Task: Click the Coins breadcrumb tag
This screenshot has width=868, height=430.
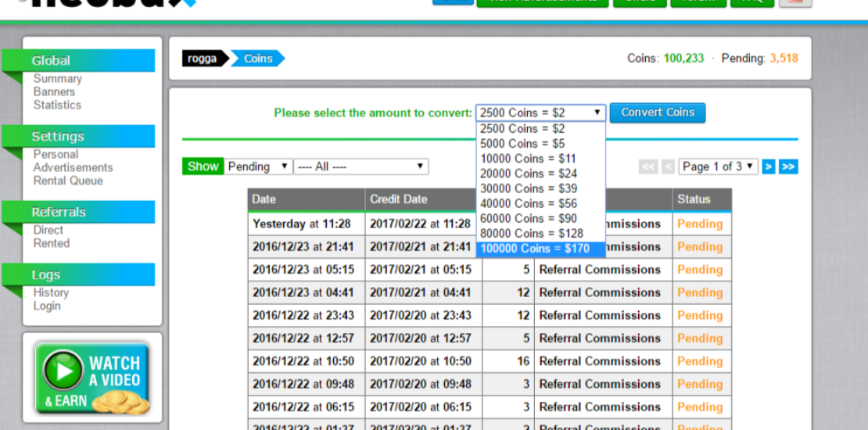Action: coord(258,59)
